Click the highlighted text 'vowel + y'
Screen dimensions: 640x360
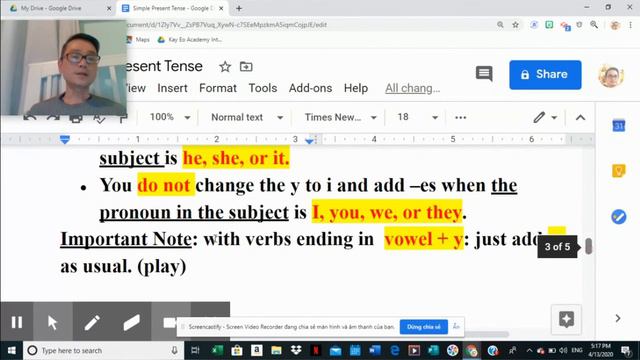[423, 239]
